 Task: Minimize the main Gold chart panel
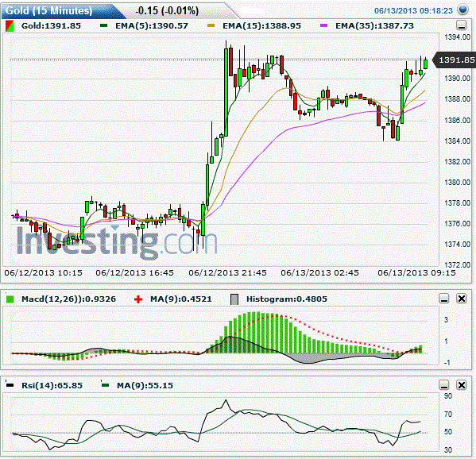tap(461, 25)
